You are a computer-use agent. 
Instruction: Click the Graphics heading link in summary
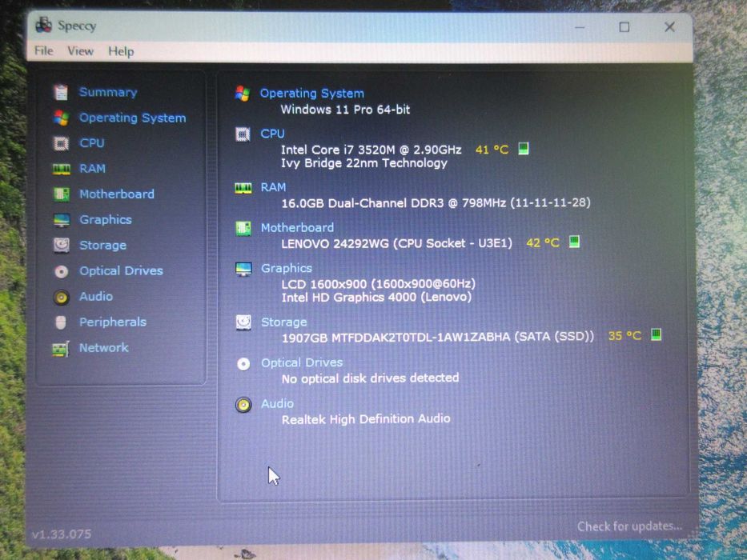pyautogui.click(x=287, y=269)
